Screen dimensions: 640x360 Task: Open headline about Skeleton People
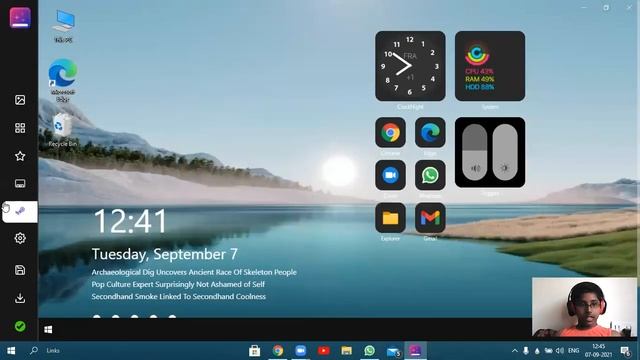tap(194, 272)
